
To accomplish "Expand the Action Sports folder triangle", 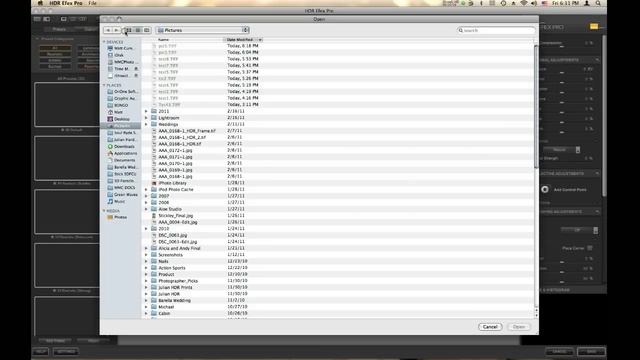I will (146, 268).
